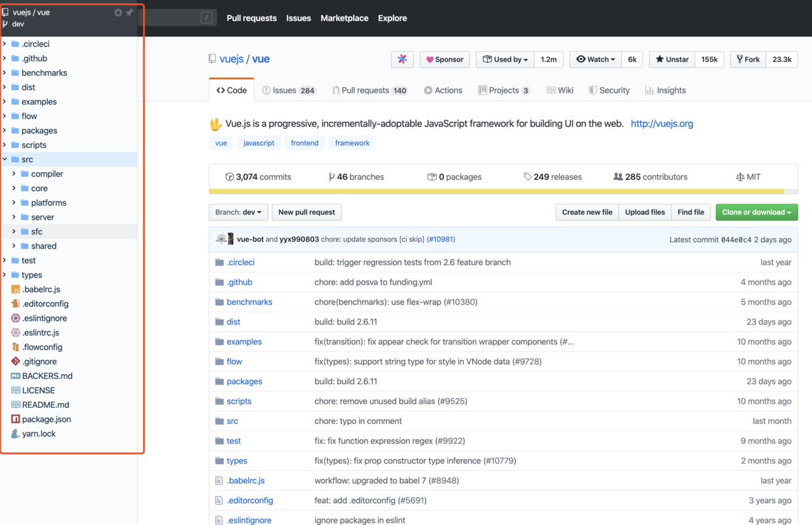Open the Insights tab

[x=665, y=90]
